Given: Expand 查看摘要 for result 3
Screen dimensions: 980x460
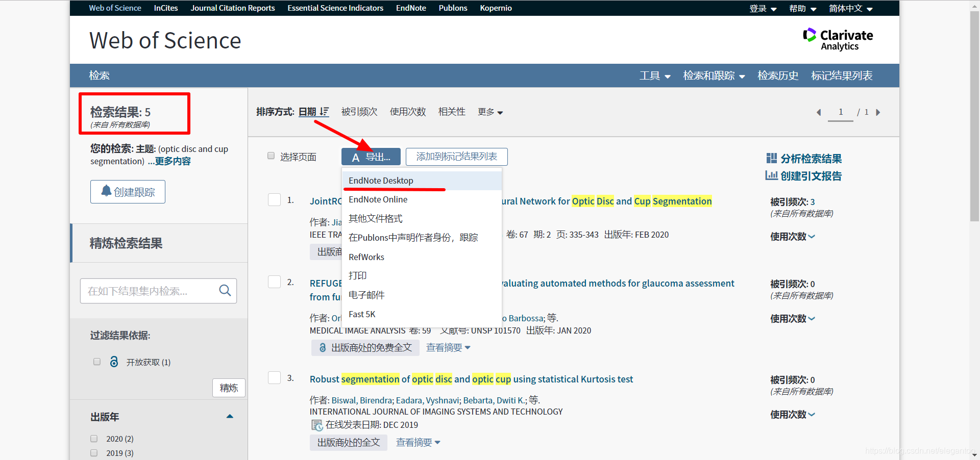Looking at the screenshot, I should (x=418, y=442).
